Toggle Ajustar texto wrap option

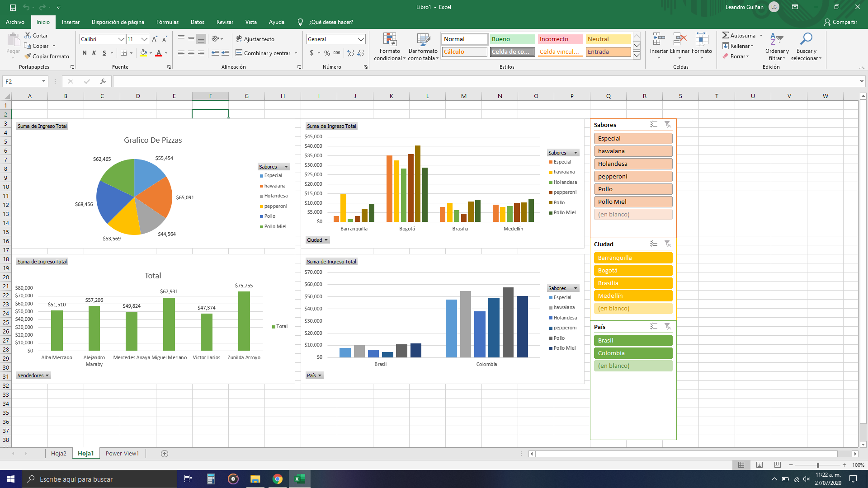(x=255, y=39)
